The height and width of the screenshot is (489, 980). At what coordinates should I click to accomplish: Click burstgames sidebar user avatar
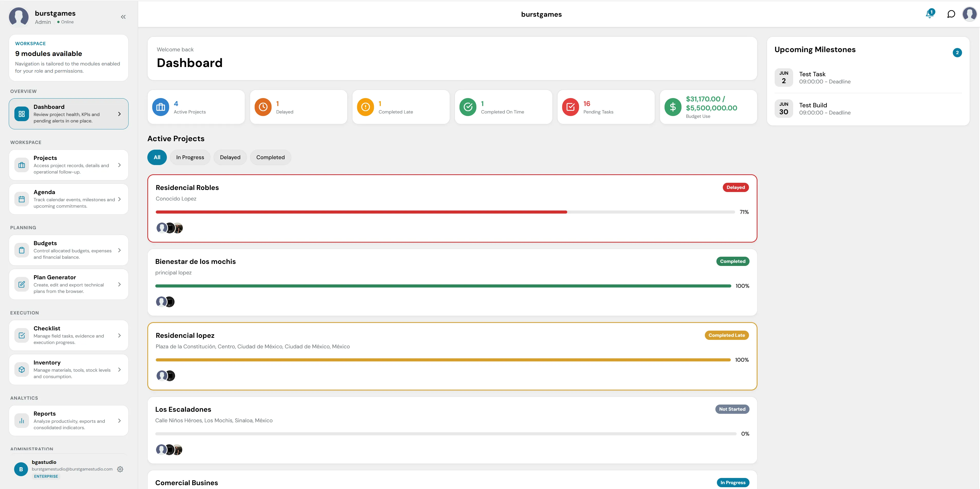pyautogui.click(x=19, y=17)
